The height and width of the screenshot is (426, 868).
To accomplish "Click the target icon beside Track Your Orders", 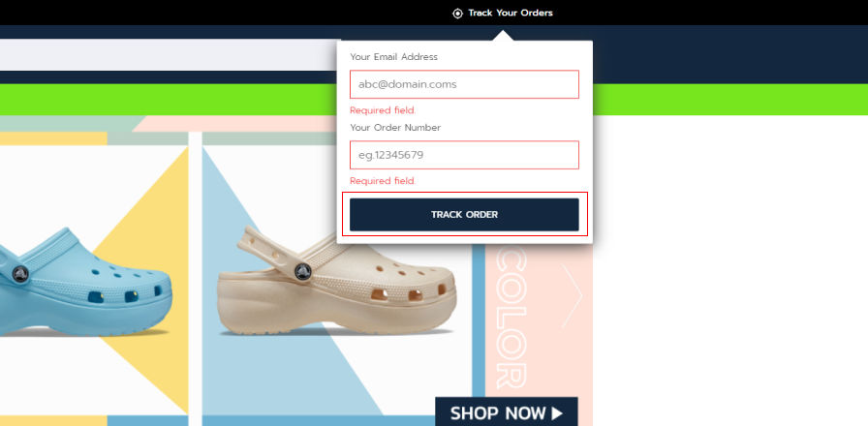I will [457, 14].
